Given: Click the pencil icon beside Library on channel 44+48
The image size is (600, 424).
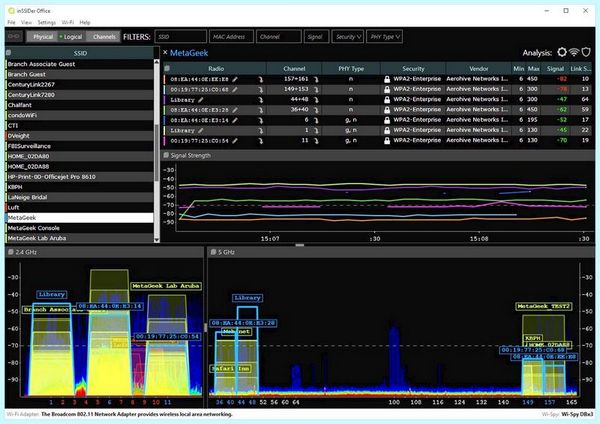Looking at the screenshot, I should pyautogui.click(x=201, y=100).
